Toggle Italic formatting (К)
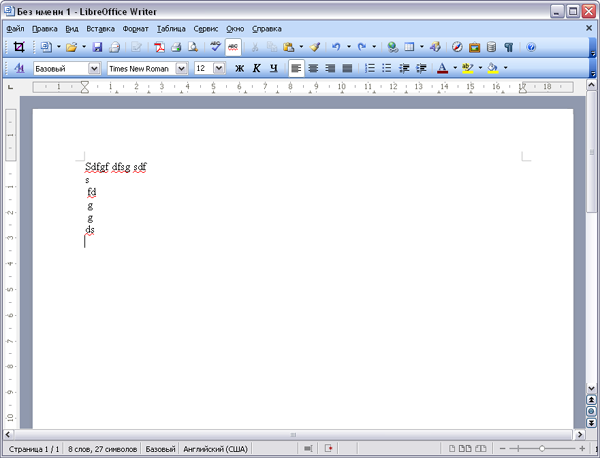 (x=256, y=68)
